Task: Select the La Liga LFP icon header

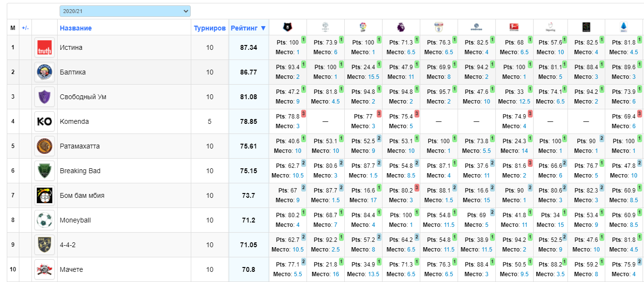Action: (x=363, y=27)
